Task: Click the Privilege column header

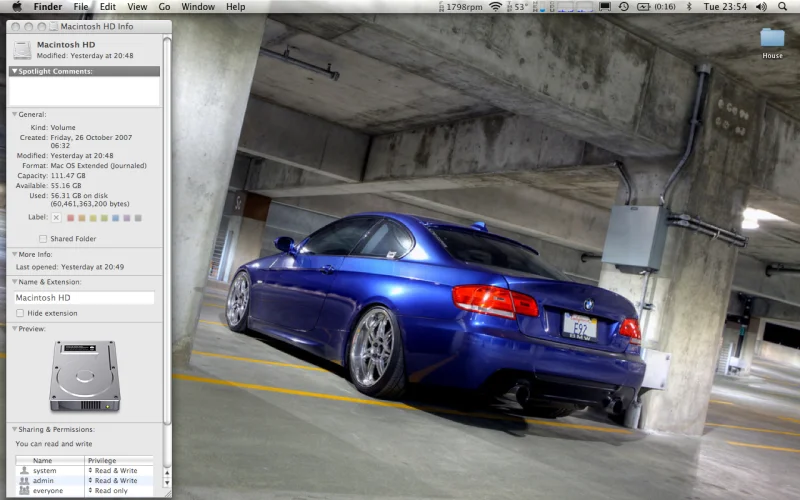Action: (119, 460)
